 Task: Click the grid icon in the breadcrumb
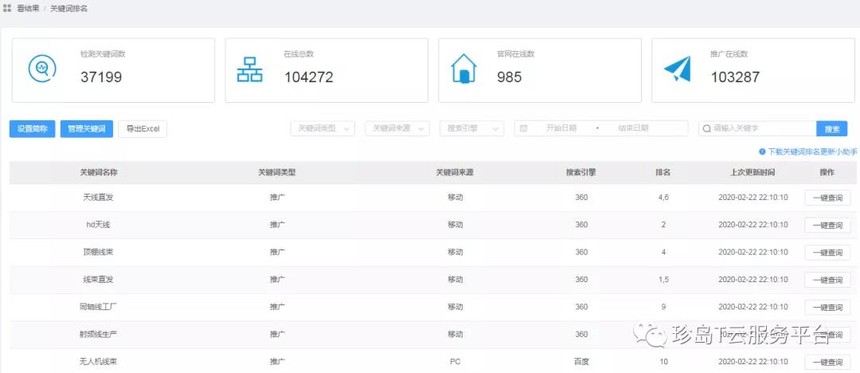click(7, 9)
